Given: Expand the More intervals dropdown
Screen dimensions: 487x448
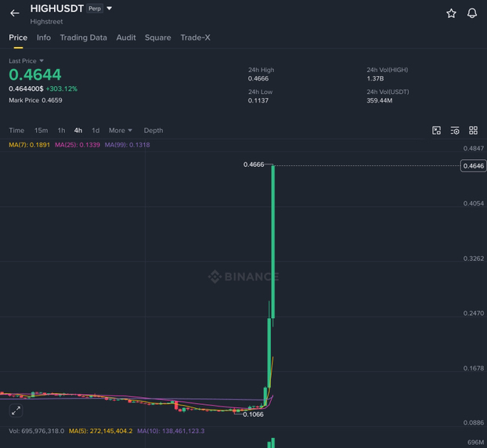Looking at the screenshot, I should click(x=121, y=131).
